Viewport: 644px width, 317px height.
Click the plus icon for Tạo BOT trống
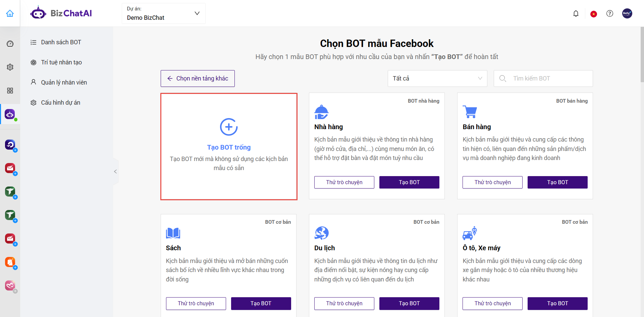click(229, 127)
